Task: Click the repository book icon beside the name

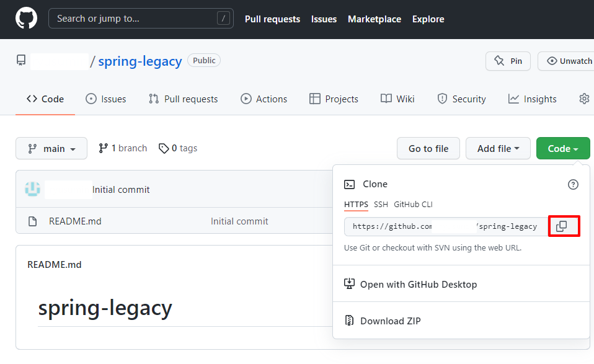Action: [21, 60]
